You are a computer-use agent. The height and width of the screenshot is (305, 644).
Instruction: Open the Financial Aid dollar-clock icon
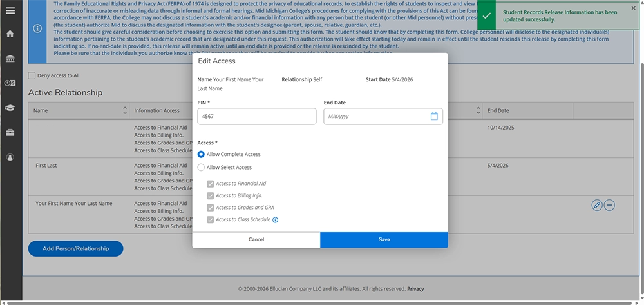point(10,83)
